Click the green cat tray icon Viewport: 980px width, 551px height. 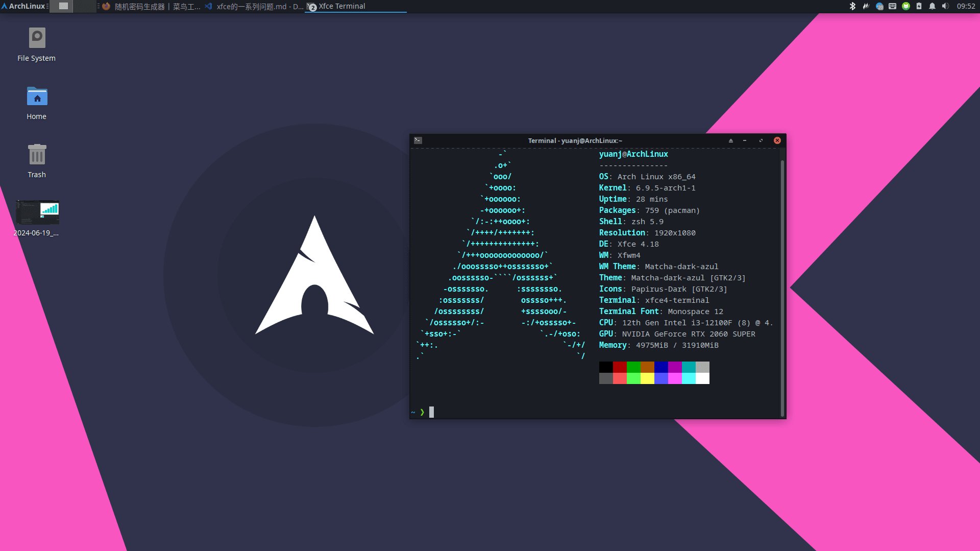point(906,6)
